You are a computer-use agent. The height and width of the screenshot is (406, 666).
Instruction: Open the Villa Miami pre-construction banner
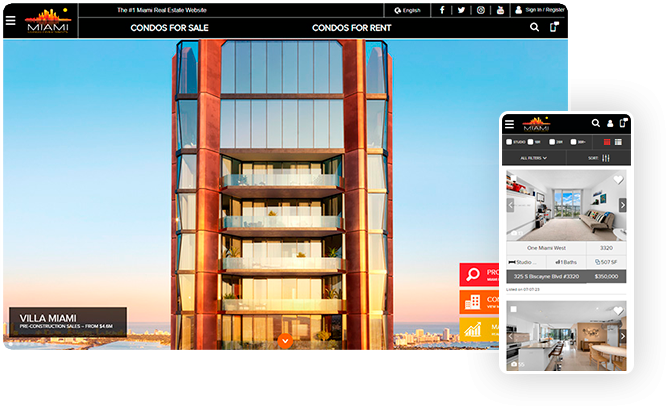click(67, 321)
